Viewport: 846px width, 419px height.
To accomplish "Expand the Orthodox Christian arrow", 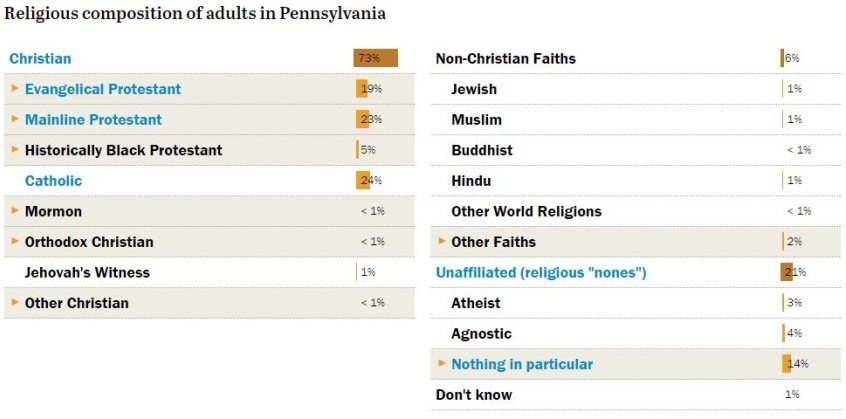I will (15, 241).
